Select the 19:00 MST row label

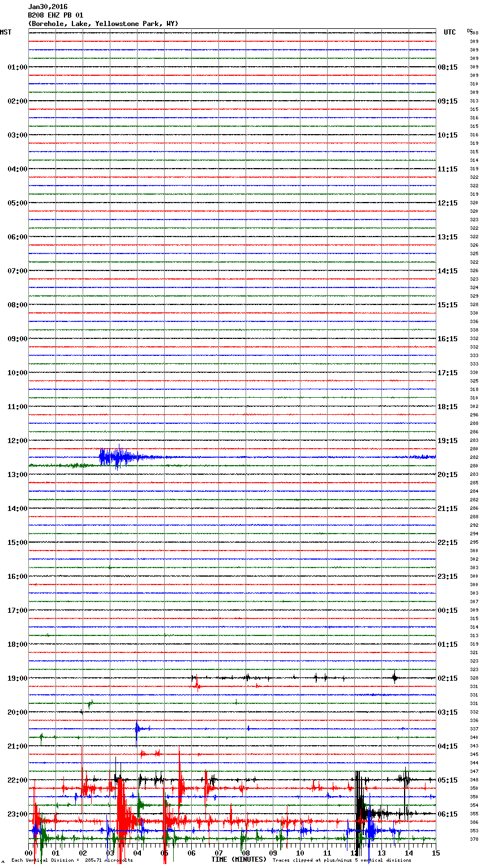click(x=17, y=678)
